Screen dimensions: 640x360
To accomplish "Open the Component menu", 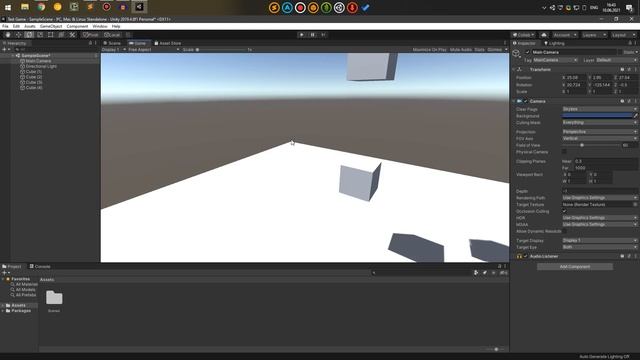I will 77,26.
